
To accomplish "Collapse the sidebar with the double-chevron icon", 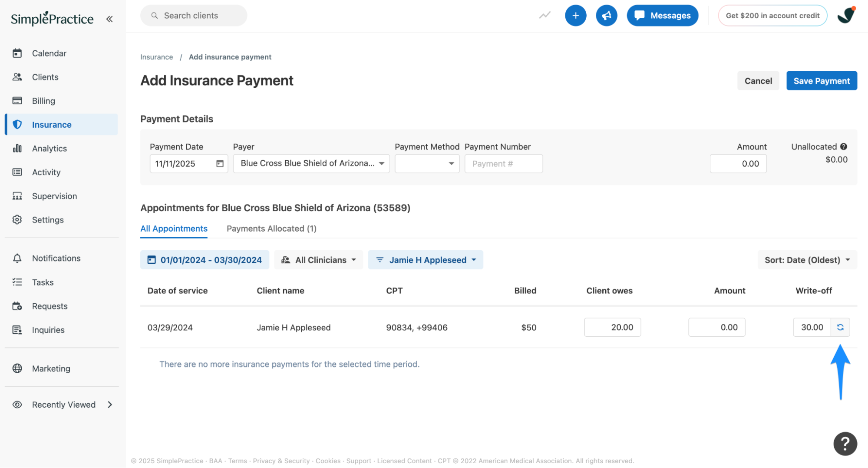I will (x=109, y=19).
